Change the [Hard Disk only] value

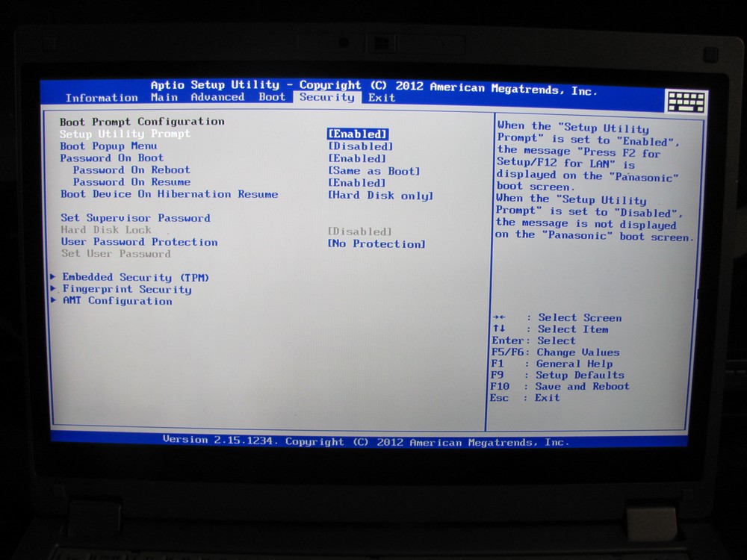tap(380, 195)
